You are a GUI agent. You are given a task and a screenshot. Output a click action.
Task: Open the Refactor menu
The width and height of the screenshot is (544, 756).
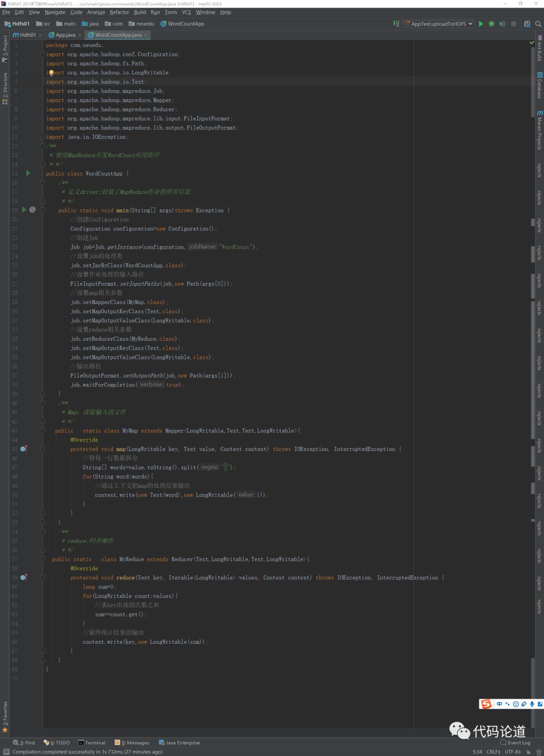119,12
